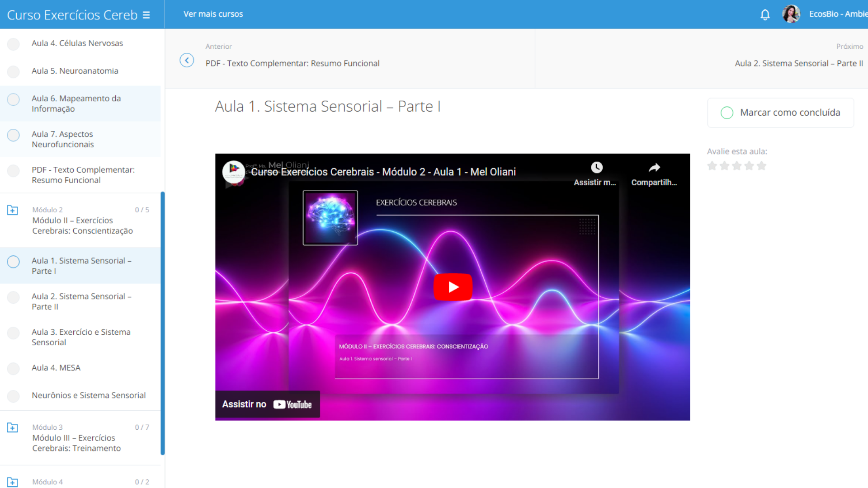868x488 pixels.
Task: Open Aula 4. MESA lesson
Action: point(56,367)
